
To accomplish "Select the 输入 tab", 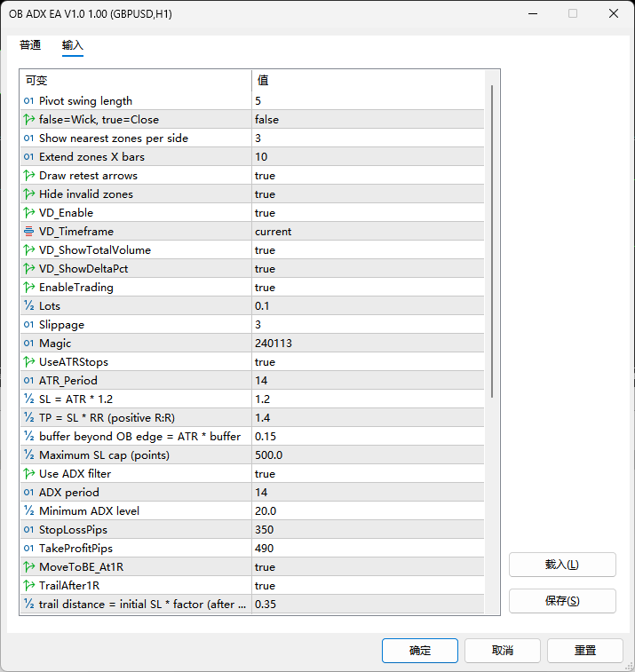I will 73,45.
